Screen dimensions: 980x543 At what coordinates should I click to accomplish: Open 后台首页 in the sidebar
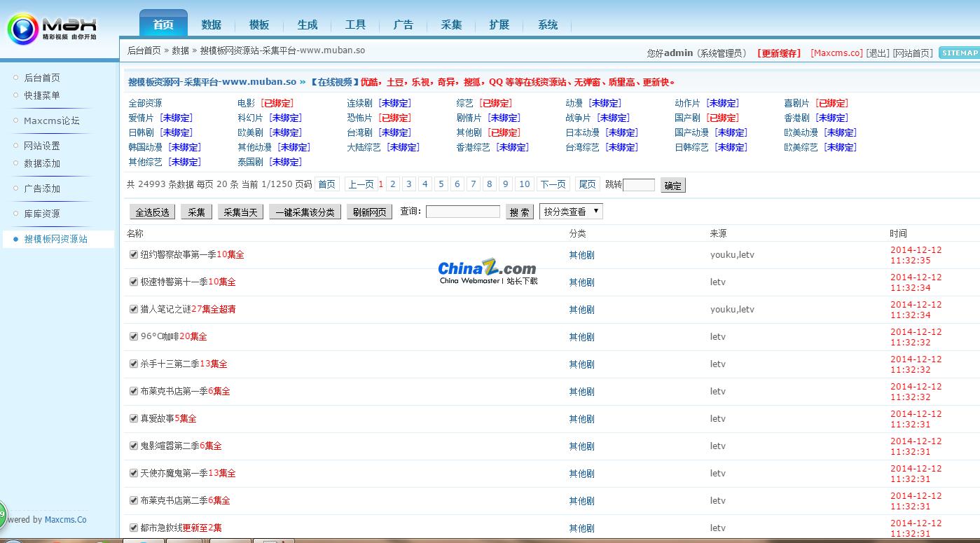coord(42,78)
